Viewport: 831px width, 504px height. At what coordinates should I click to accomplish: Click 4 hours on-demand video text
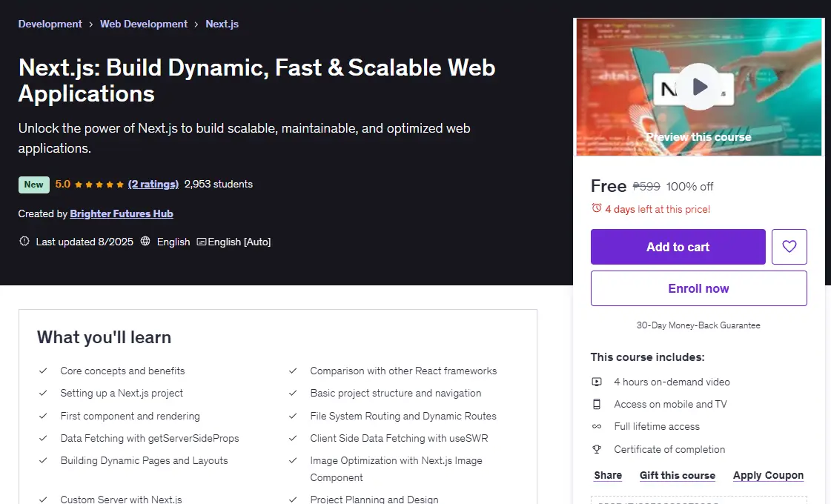[672, 382]
